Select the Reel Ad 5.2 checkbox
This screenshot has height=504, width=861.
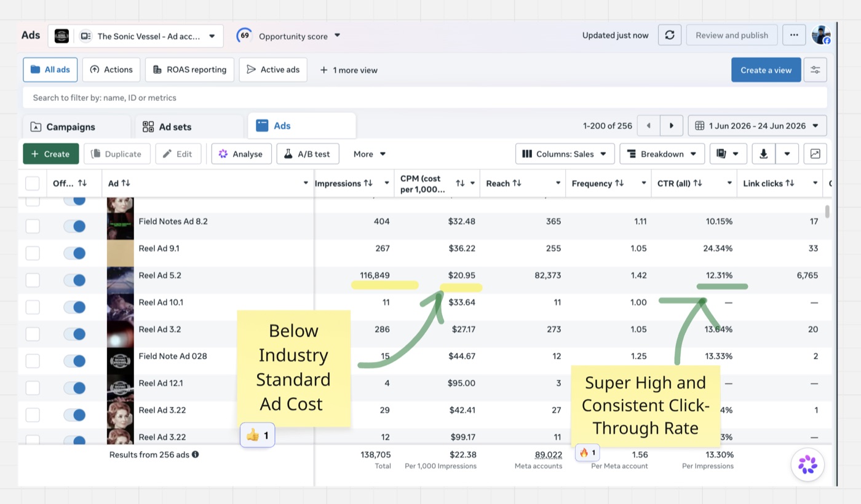coord(32,280)
